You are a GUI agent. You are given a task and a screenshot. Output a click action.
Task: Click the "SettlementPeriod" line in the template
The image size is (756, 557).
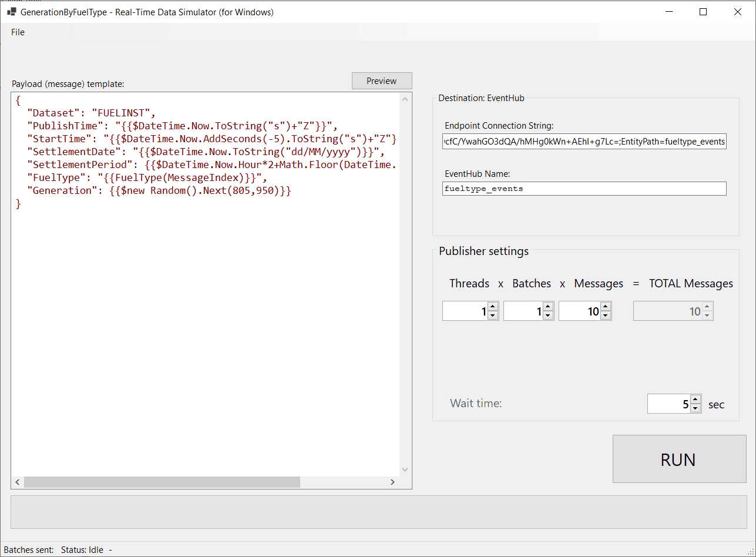tap(213, 165)
